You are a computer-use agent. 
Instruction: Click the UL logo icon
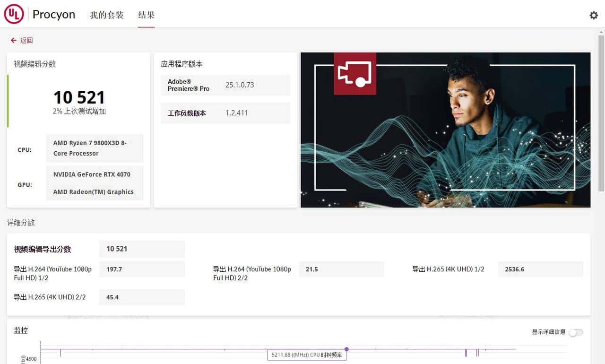pos(14,14)
